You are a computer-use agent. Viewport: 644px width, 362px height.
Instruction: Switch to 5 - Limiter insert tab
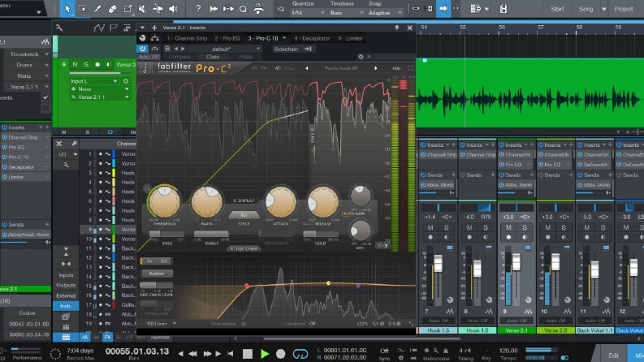coord(350,38)
